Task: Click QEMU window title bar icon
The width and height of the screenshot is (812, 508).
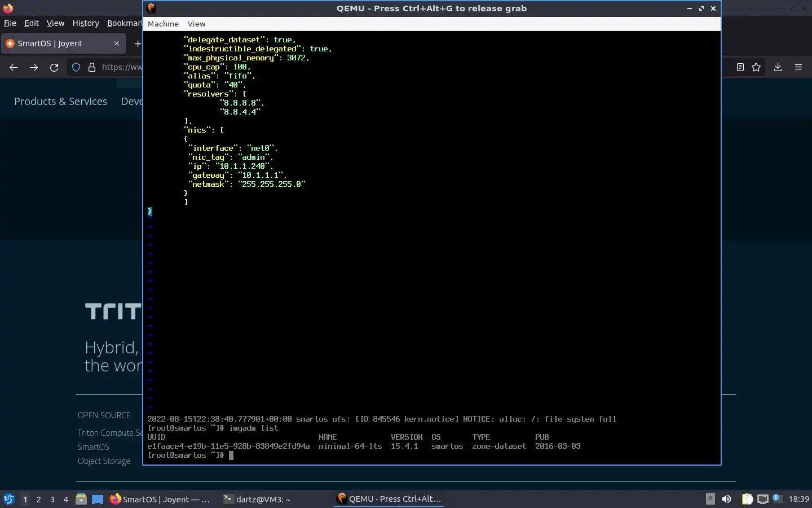Action: pyautogui.click(x=151, y=8)
